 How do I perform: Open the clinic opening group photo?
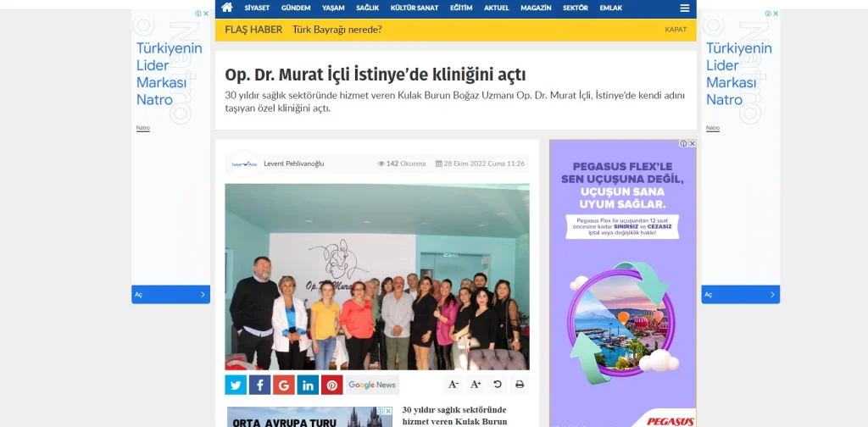click(x=376, y=276)
